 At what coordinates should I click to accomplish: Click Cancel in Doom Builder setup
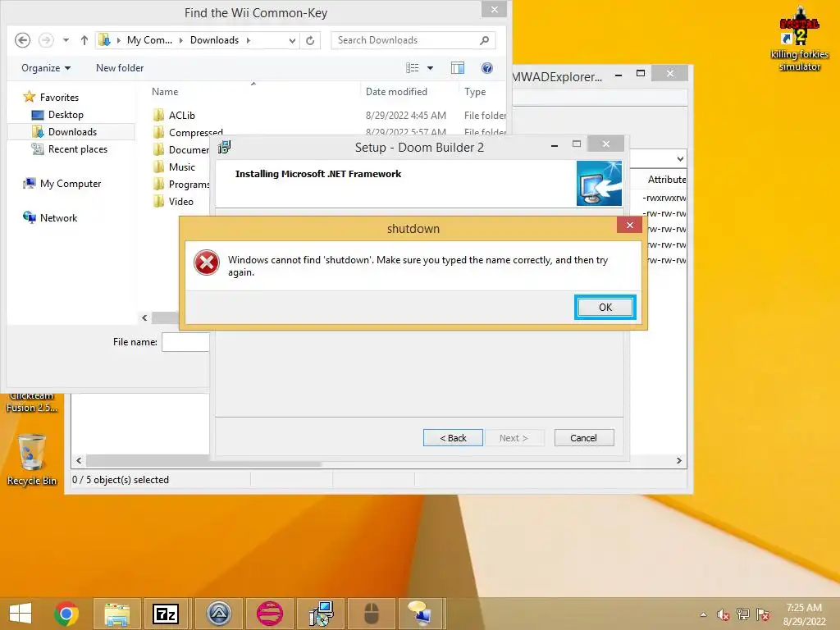(x=584, y=438)
